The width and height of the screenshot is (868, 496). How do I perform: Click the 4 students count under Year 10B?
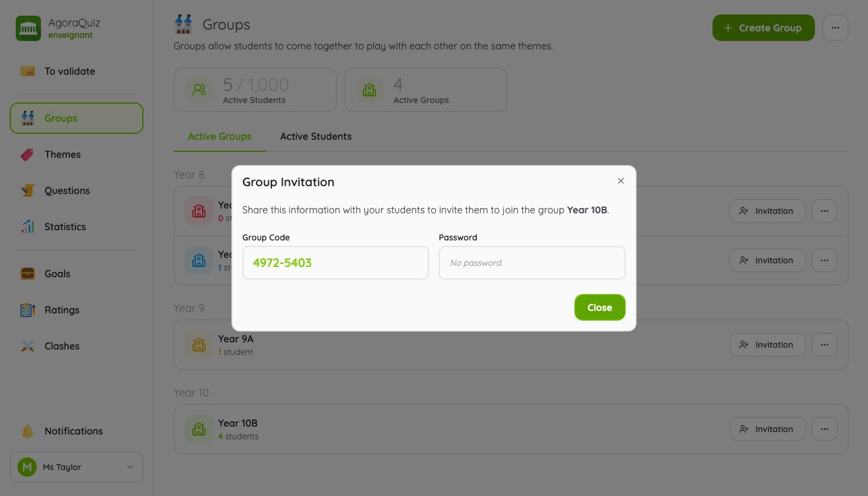tap(238, 436)
